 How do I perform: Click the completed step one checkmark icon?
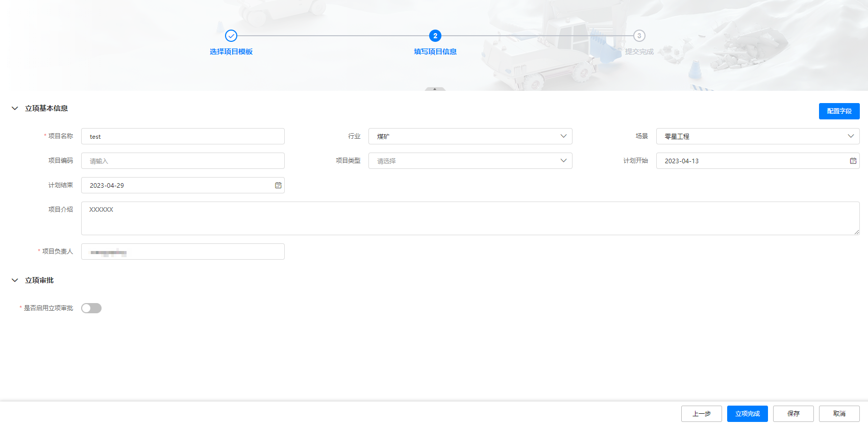point(231,36)
